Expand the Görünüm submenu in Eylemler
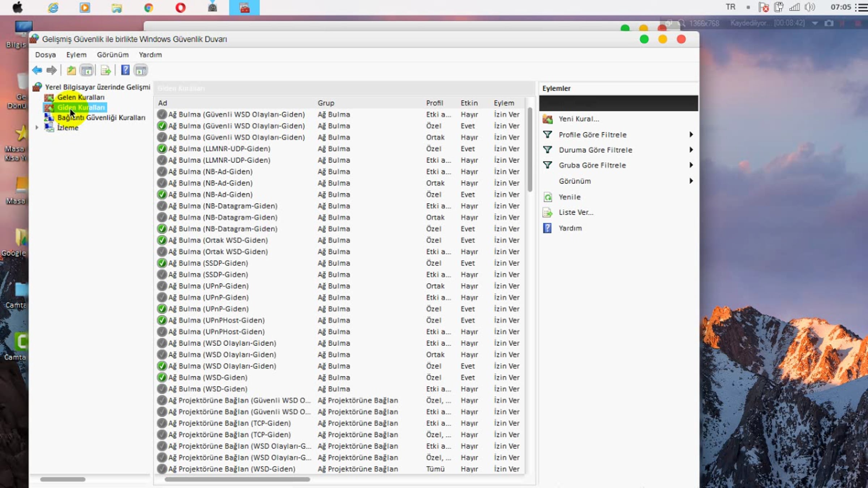The width and height of the screenshot is (868, 488). [x=691, y=181]
